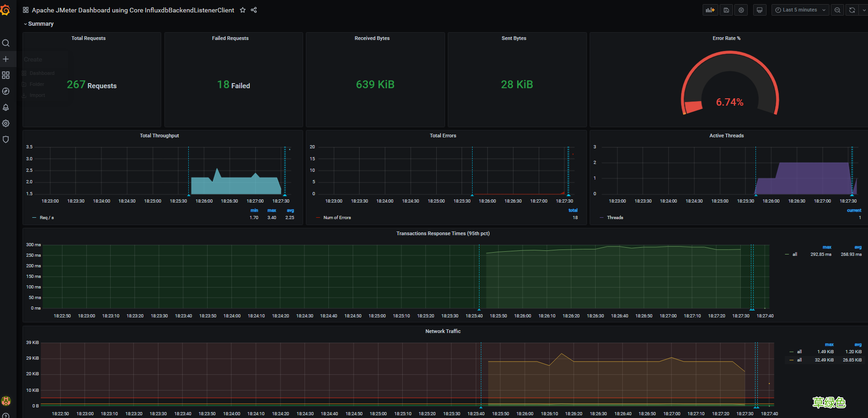Open the Last 5 minutes time picker
868x418 pixels.
pyautogui.click(x=800, y=10)
